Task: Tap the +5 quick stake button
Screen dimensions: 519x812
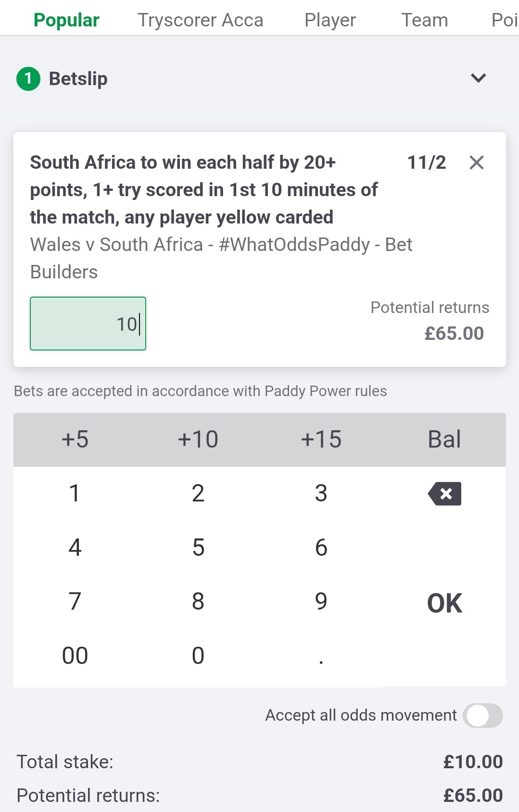Action: 75,439
